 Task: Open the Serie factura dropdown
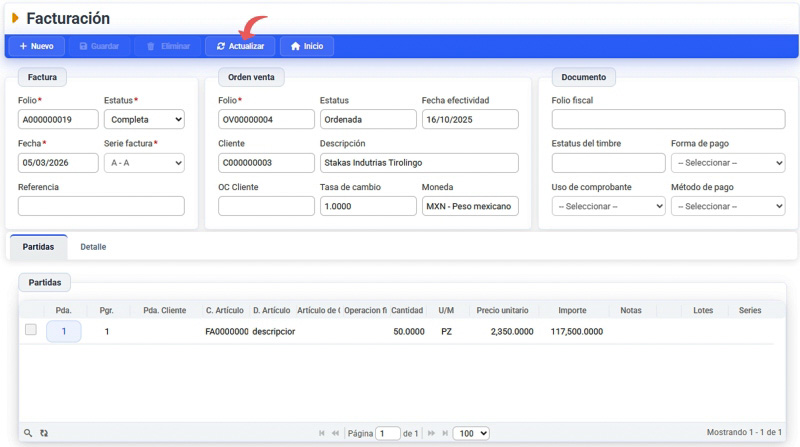[144, 163]
